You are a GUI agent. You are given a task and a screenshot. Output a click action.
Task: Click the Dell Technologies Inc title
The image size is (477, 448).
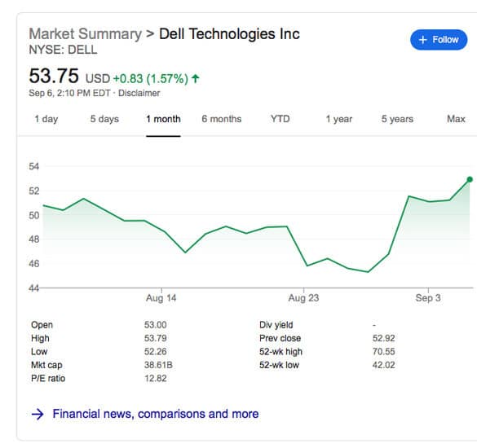(x=229, y=34)
